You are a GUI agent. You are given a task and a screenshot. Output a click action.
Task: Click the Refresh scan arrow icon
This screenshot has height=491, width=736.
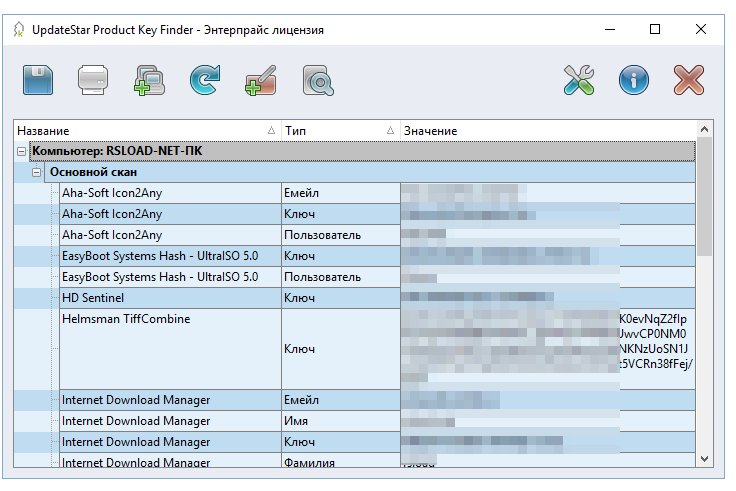(205, 80)
